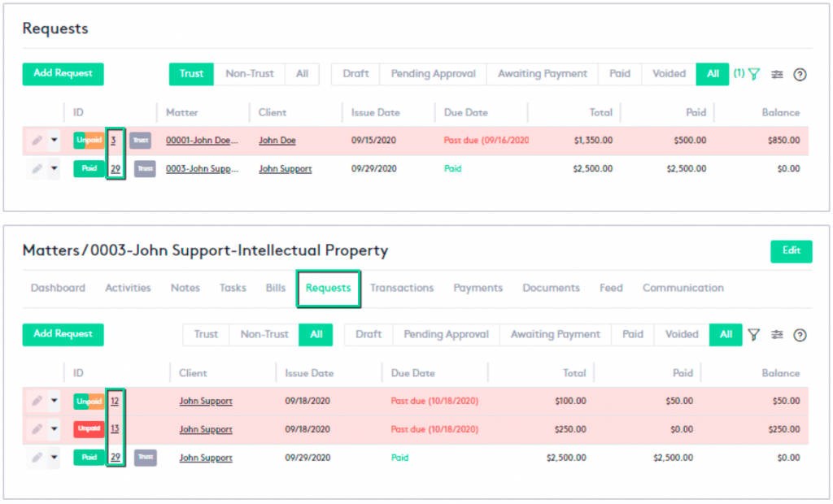Viewport: 833px width, 504px height.
Task: Switch to Non-Trust in the top Requests list
Action: (x=250, y=74)
